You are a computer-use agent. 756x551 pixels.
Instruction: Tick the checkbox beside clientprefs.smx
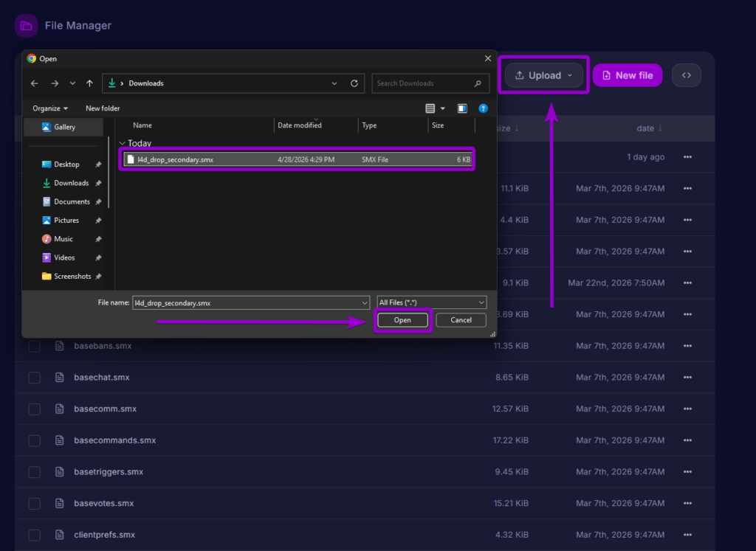coord(34,535)
